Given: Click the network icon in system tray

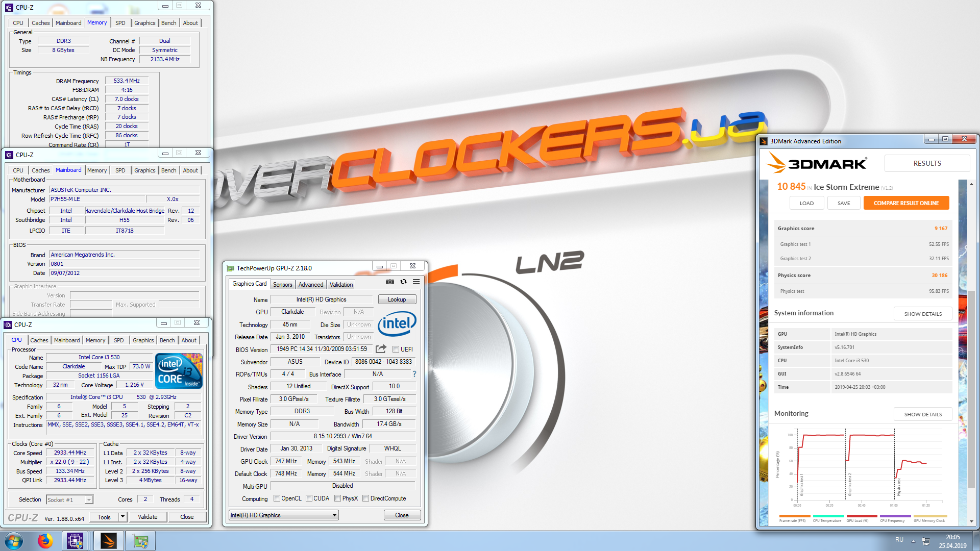Looking at the screenshot, I should click(926, 541).
